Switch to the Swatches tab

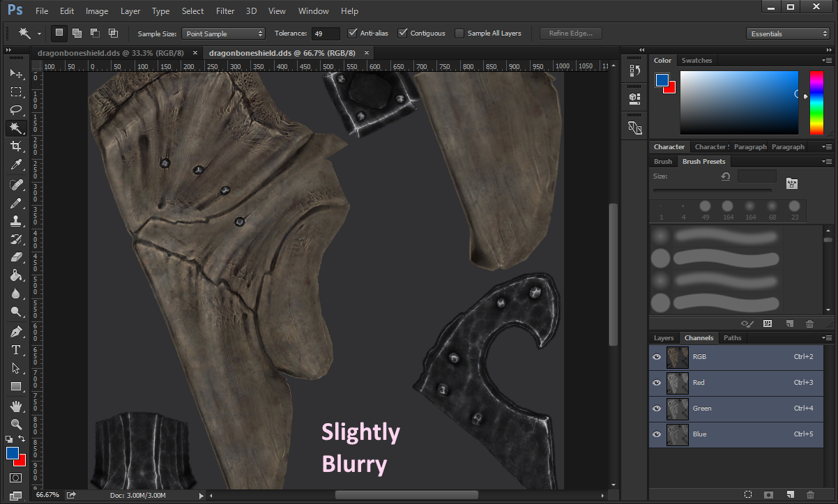pyautogui.click(x=696, y=60)
